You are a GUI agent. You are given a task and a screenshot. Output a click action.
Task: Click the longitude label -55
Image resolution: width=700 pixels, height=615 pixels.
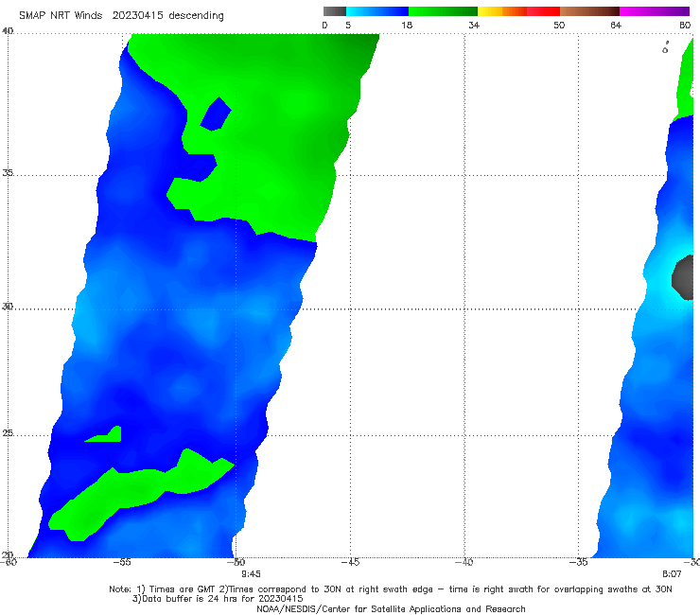(x=122, y=562)
